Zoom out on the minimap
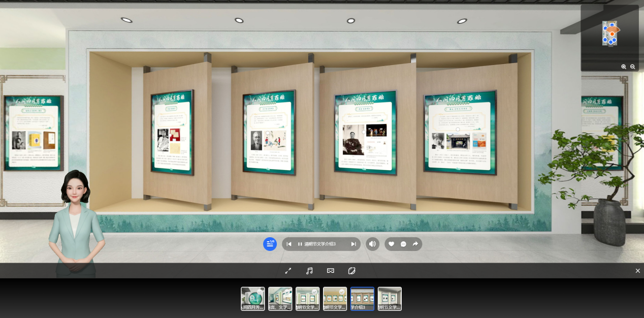 pos(632,67)
